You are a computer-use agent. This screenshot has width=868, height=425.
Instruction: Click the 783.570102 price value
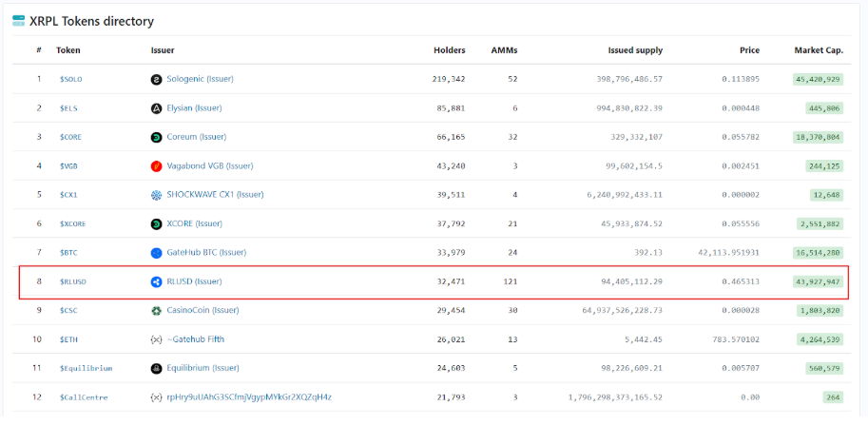[x=738, y=339]
